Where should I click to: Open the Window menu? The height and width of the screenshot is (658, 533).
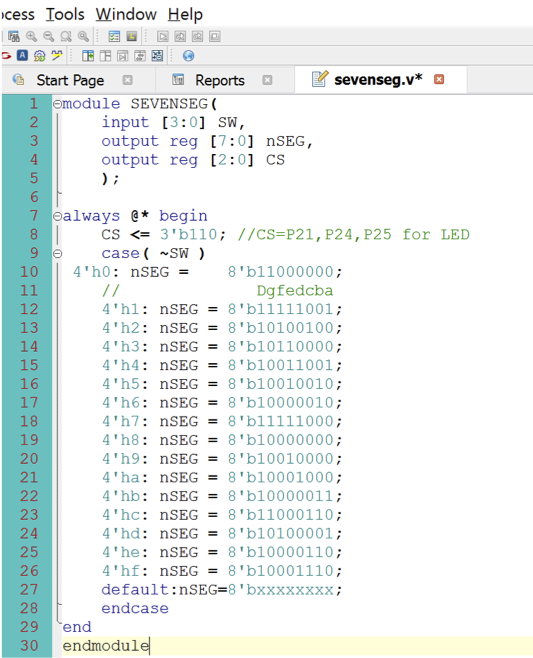[126, 15]
